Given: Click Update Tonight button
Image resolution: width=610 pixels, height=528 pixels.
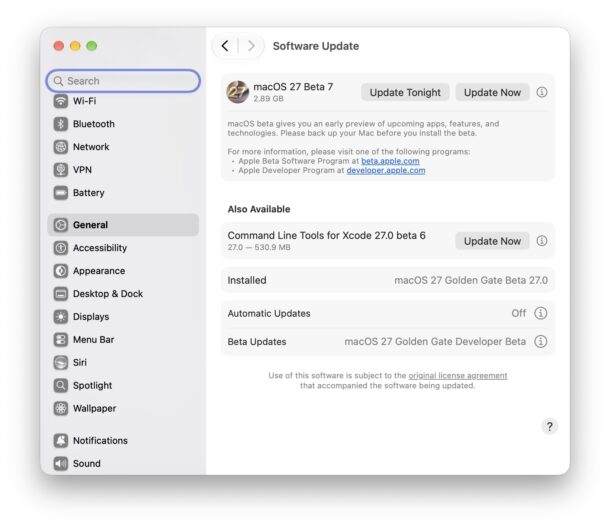Looking at the screenshot, I should pyautogui.click(x=405, y=93).
